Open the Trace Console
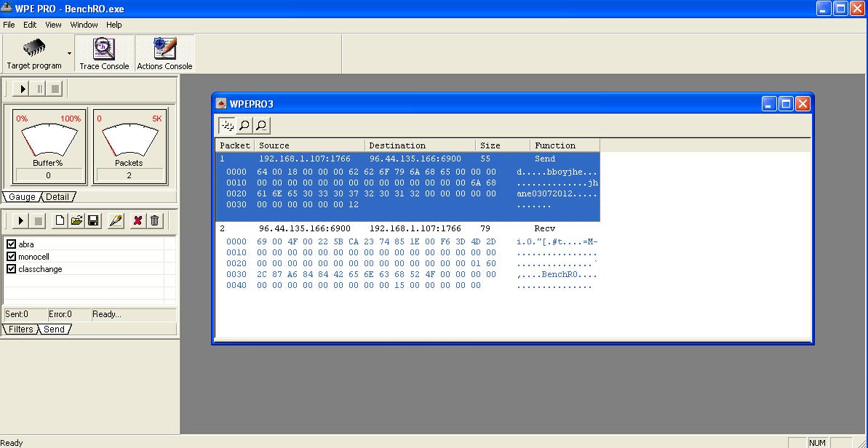 tap(104, 54)
